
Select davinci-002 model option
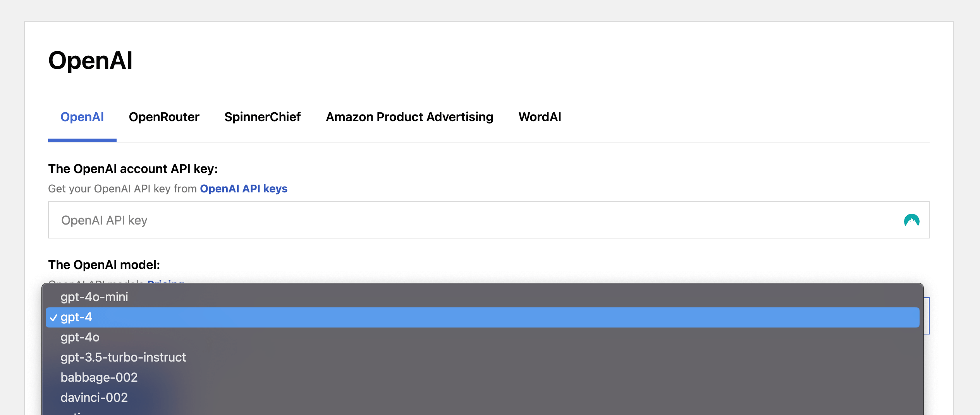coord(94,398)
